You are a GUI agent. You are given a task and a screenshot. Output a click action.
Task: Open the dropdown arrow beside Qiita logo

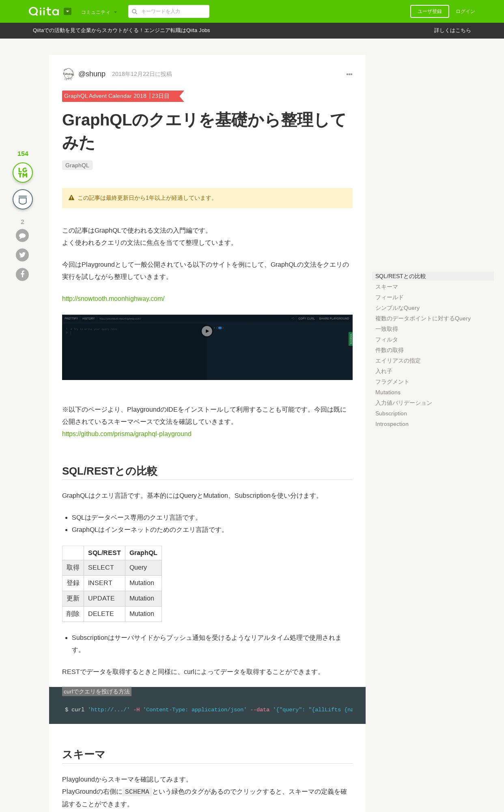[x=68, y=11]
